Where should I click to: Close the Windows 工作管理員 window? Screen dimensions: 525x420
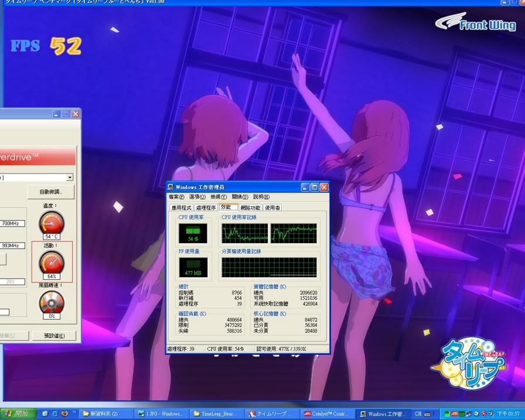click(324, 187)
